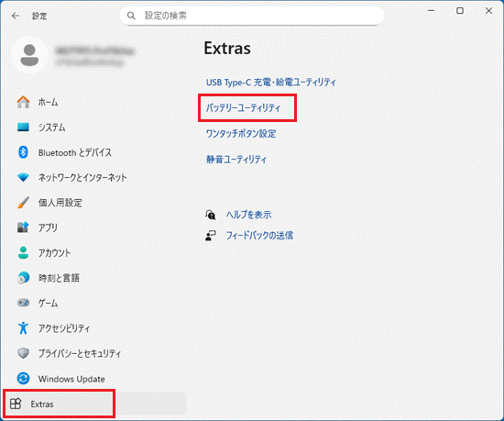
Task: Click the Bluetooth logo icon
Action: [23, 152]
